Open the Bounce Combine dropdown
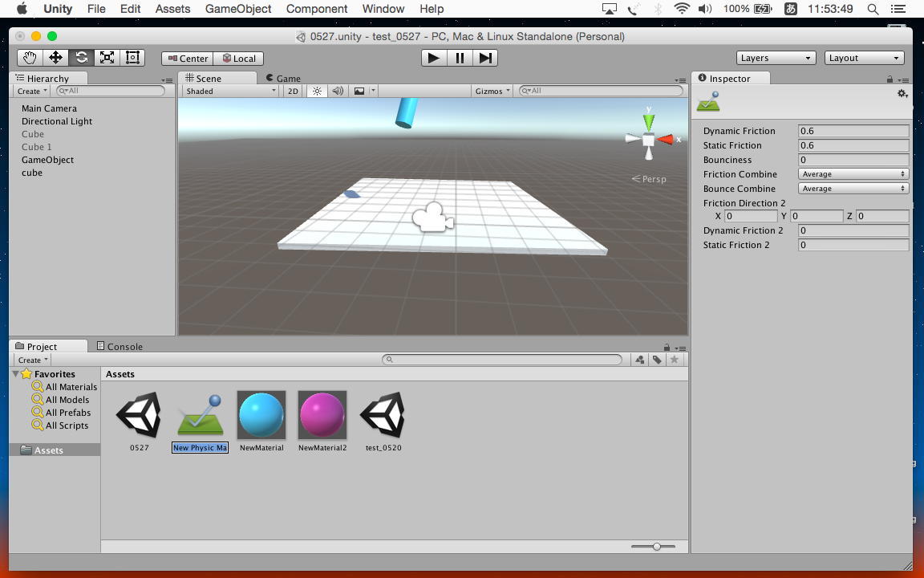The image size is (924, 578). click(853, 189)
